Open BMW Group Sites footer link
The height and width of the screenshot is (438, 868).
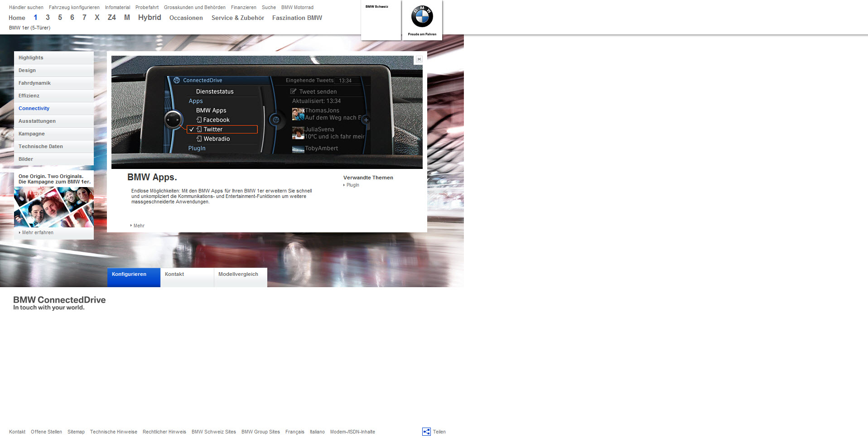(260, 432)
